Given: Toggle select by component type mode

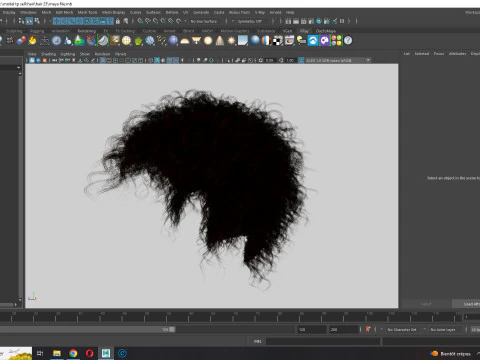Looking at the screenshot, I should pyautogui.click(x=37, y=21).
